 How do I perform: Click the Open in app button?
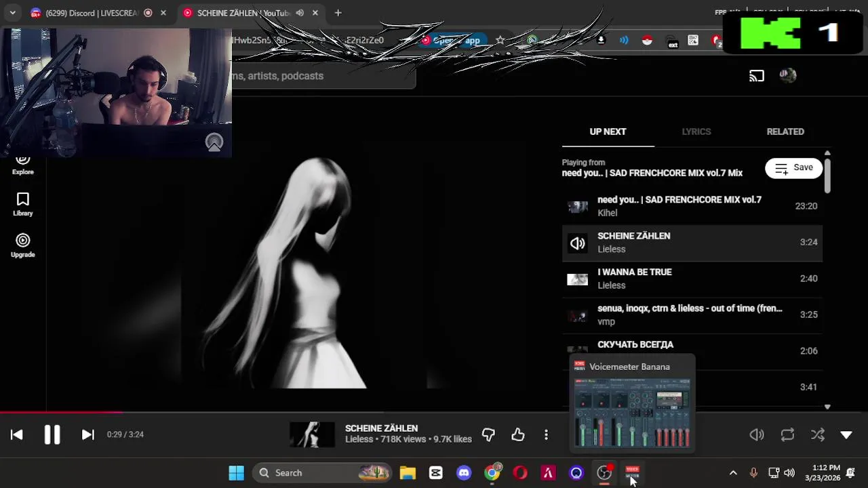click(452, 40)
